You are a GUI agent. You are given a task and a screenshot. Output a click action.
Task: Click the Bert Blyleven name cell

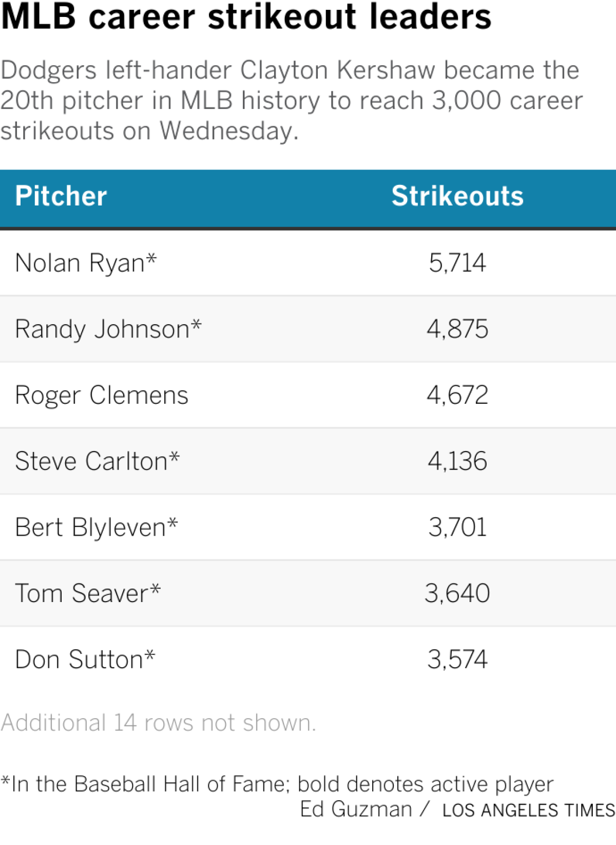tap(97, 528)
